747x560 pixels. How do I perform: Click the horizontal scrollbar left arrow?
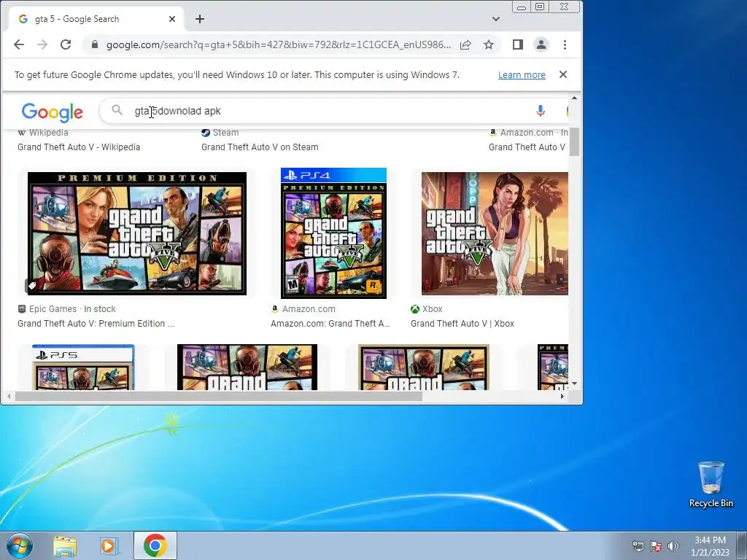(9, 396)
